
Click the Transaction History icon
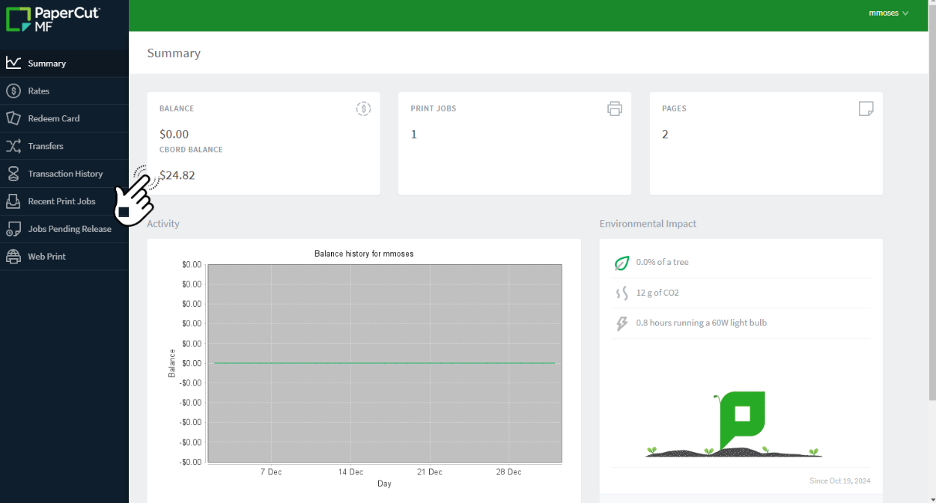[13, 174]
